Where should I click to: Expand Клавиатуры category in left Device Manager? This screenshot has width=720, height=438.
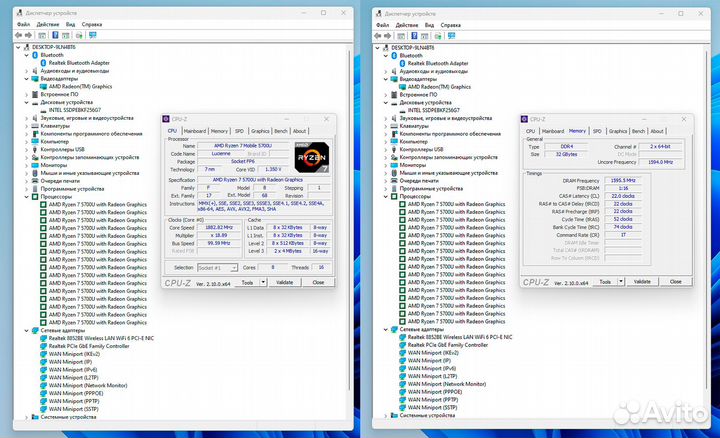tap(25, 126)
